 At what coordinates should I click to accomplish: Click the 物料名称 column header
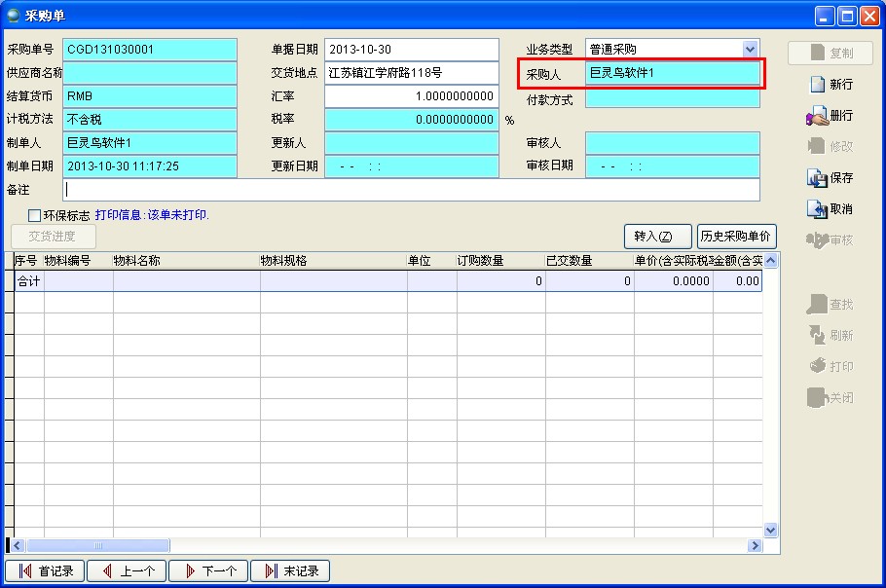point(185,261)
